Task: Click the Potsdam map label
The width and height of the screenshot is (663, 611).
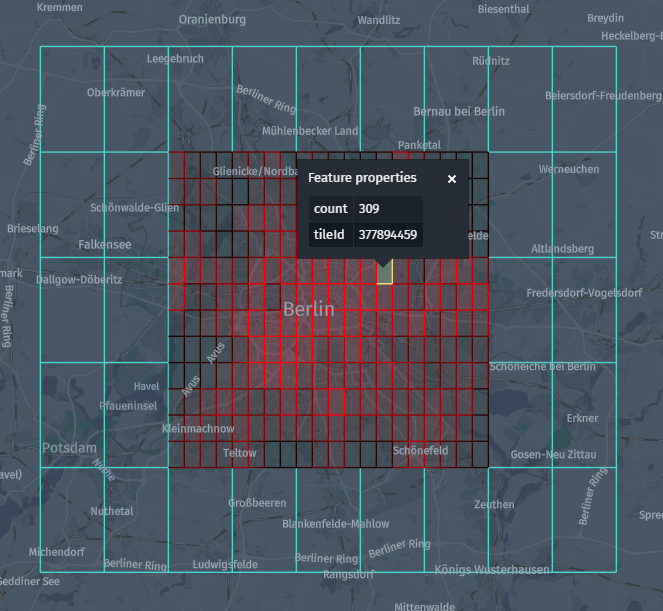Action: pyautogui.click(x=69, y=448)
